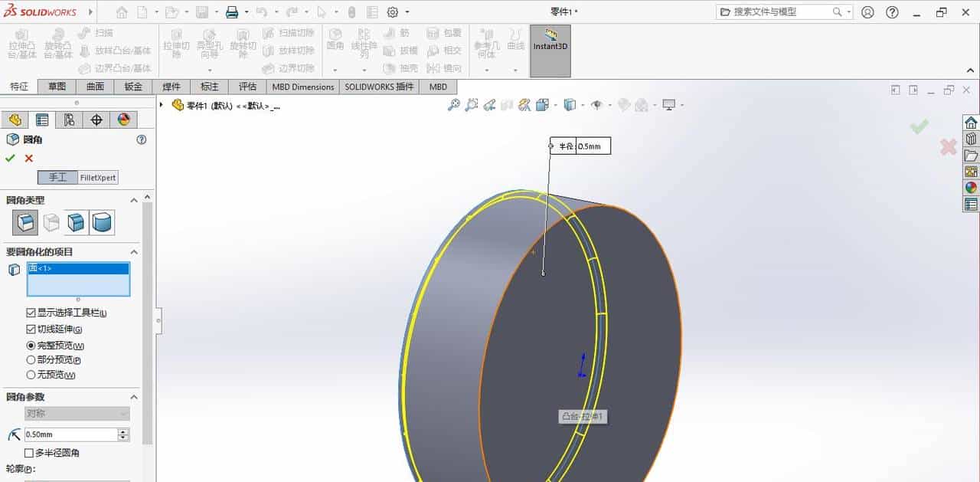Switch to the 评估 ribbon tab
The height and width of the screenshot is (482, 980).
(247, 87)
